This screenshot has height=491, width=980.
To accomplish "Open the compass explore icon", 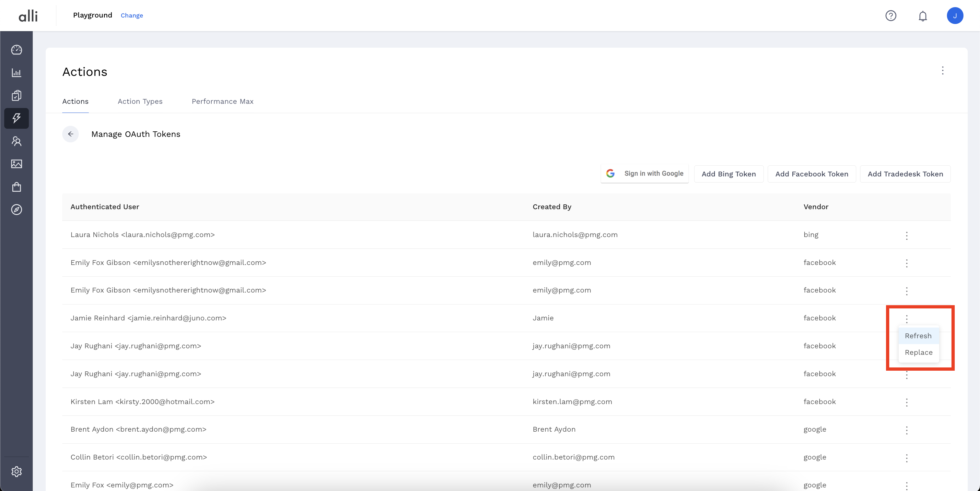I will pyautogui.click(x=16, y=210).
